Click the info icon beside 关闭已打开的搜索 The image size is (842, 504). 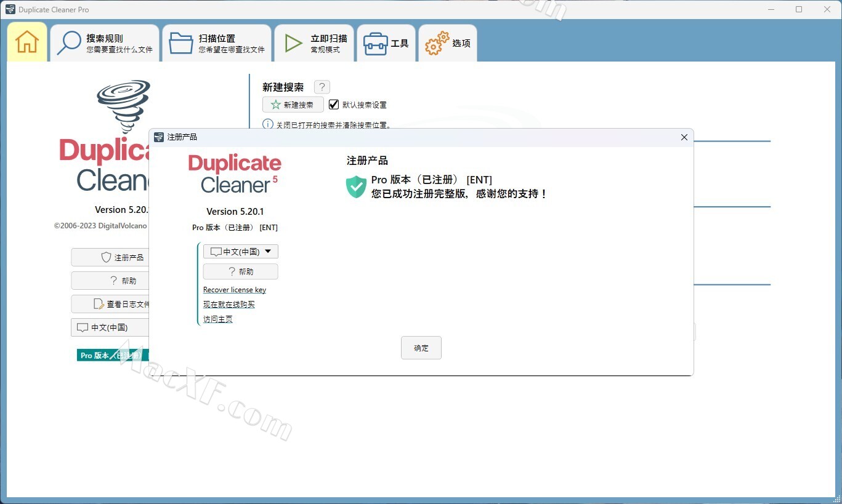[x=268, y=124]
